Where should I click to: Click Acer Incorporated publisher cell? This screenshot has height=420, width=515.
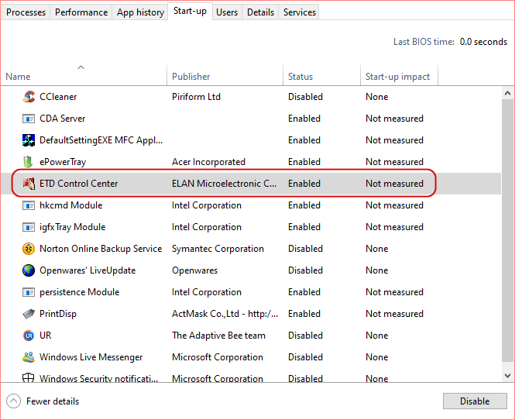coord(208,162)
